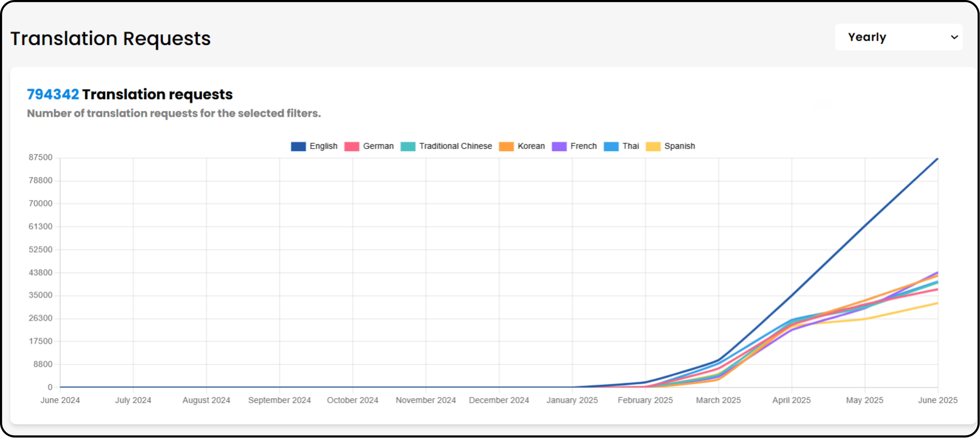Hide the English series via legend label
Viewport: 980px width, 438px height.
click(x=323, y=146)
